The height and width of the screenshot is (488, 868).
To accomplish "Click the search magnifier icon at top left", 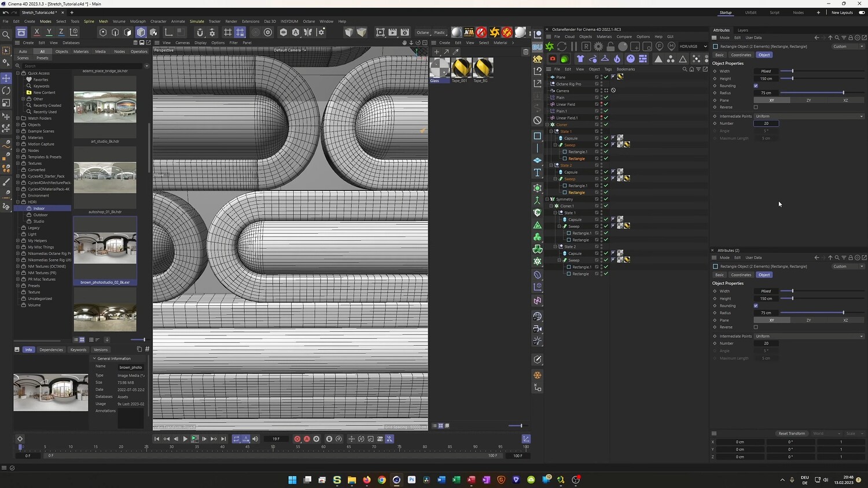I will [x=6, y=35].
